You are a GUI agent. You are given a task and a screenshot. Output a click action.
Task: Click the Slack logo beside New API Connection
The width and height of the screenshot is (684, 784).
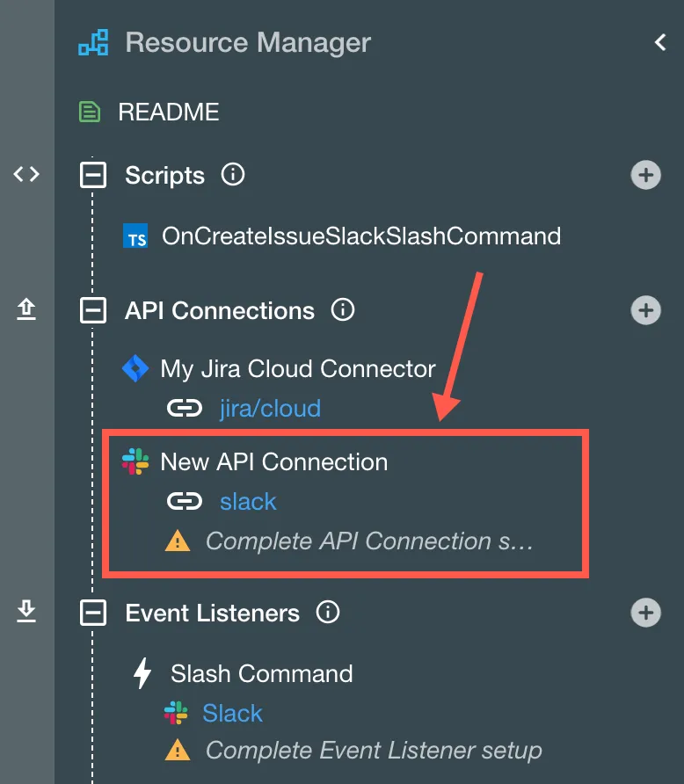135,461
